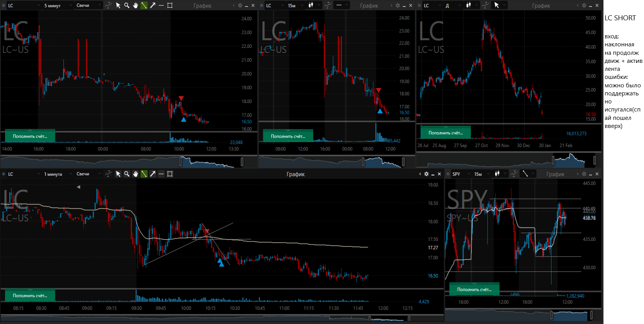Pick the horizontal line tool on LC 1-minute chart
The height and width of the screenshot is (324, 644).
pos(161,174)
